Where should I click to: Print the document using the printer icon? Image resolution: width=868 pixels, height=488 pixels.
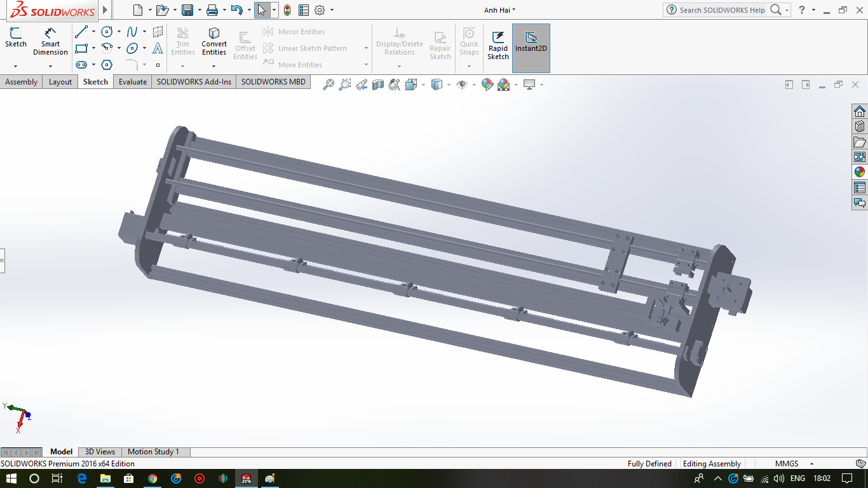(212, 10)
